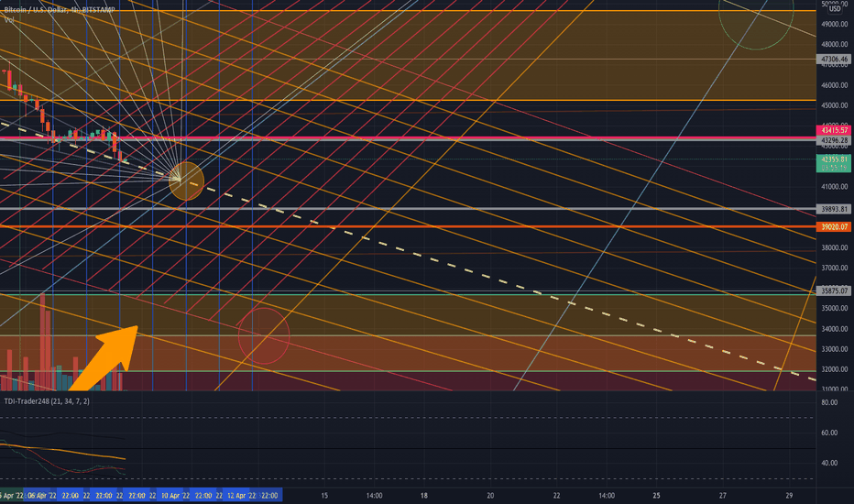Select the 47306.46 price label

834,59
